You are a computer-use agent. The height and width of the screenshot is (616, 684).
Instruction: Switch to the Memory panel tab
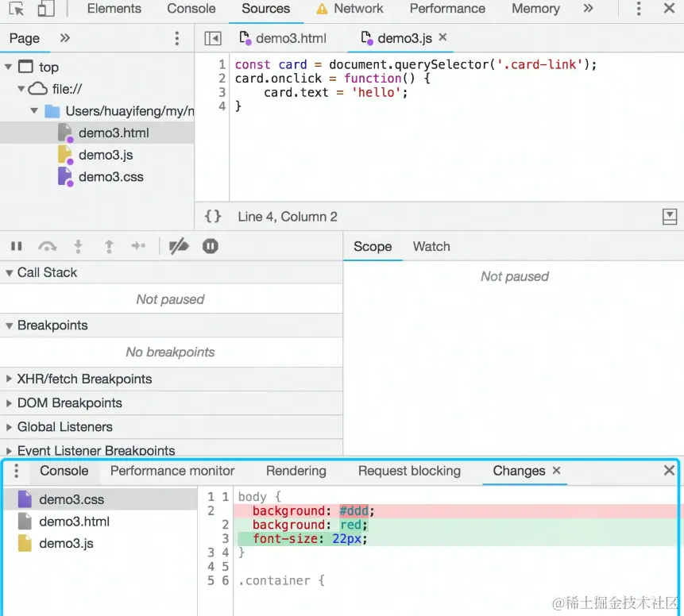tap(535, 8)
